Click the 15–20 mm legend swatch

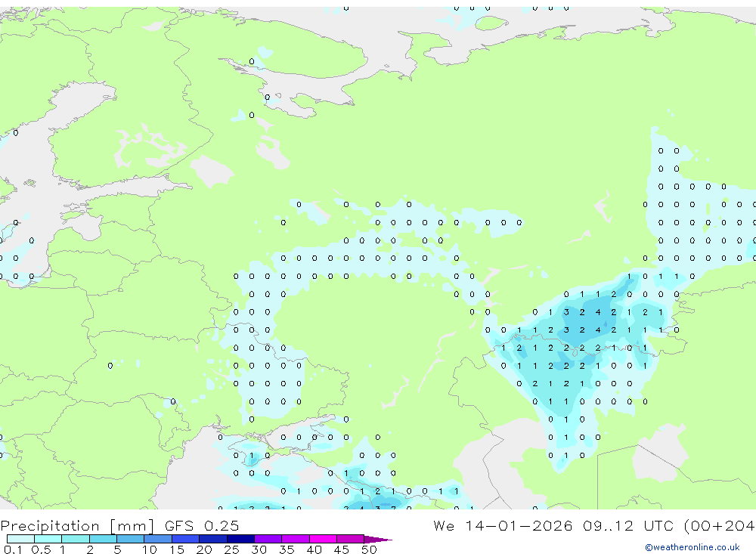[x=186, y=539]
